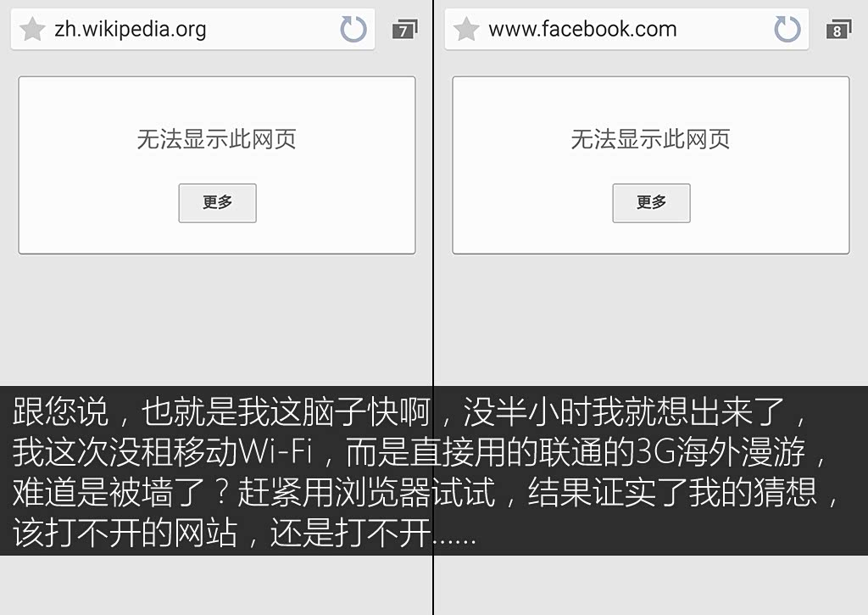Image resolution: width=868 pixels, height=615 pixels.
Task: Click the caption phrase 跟您说
Action: coord(60,411)
